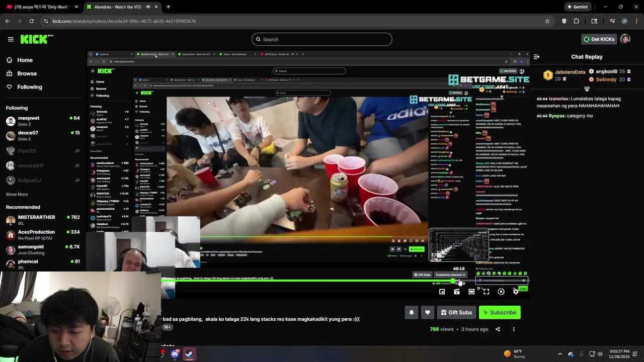The image size is (644, 362).
Task: Follow channel with the heart button
Action: pos(428,312)
